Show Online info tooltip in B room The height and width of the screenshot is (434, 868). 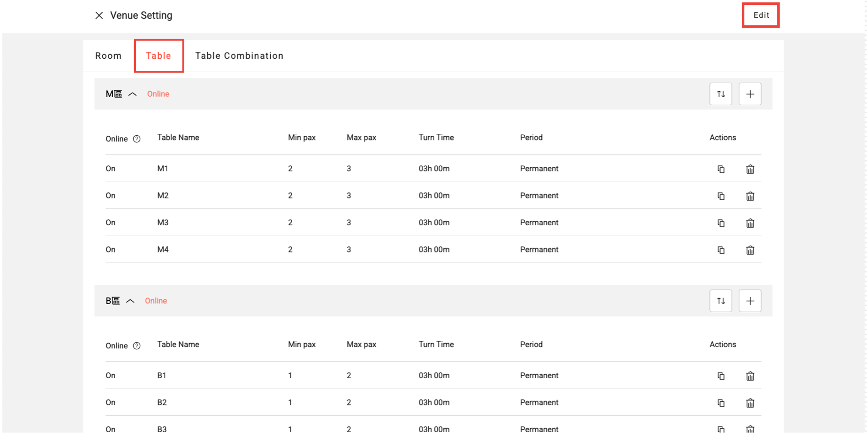[137, 346]
